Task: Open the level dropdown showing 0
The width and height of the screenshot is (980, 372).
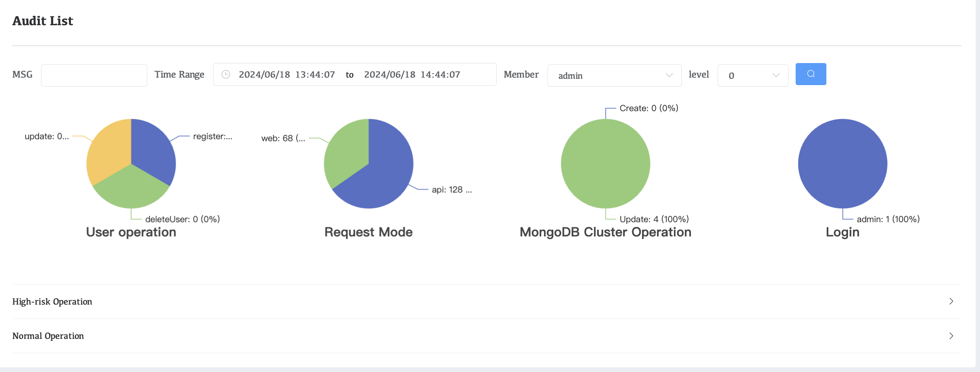Action: point(752,75)
